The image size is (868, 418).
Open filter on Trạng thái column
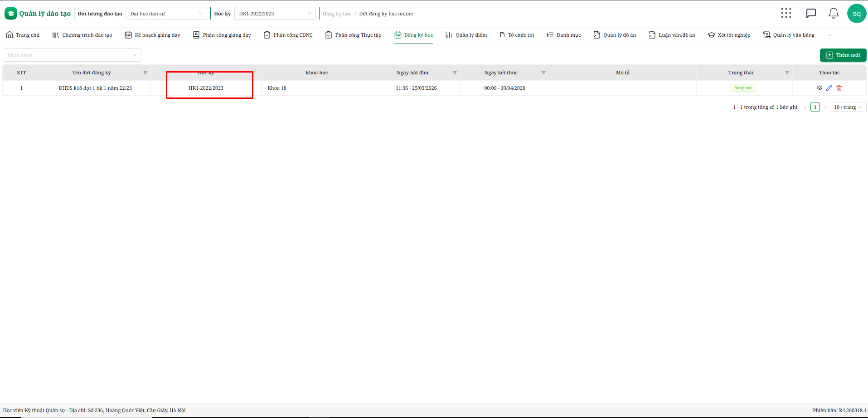point(787,73)
